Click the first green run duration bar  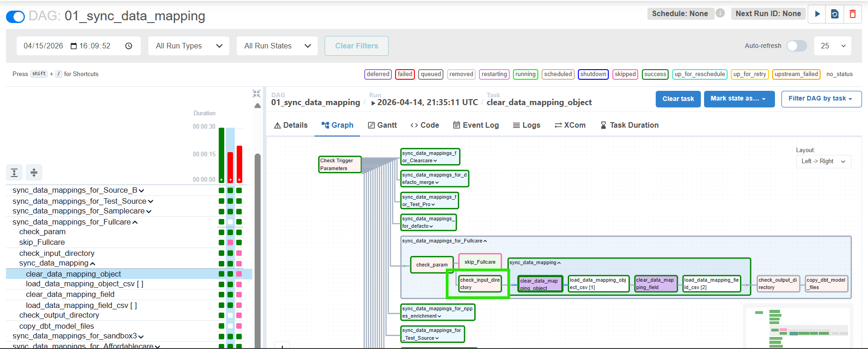click(221, 155)
